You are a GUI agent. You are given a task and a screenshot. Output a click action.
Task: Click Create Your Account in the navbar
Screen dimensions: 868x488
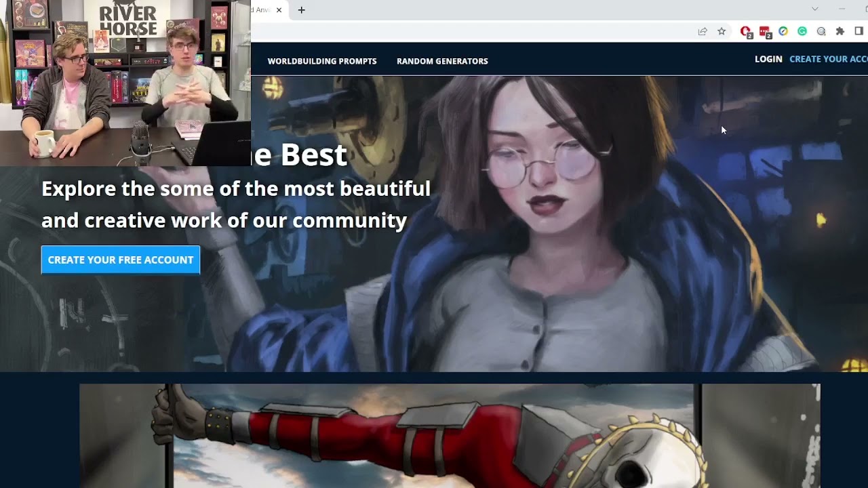click(829, 59)
